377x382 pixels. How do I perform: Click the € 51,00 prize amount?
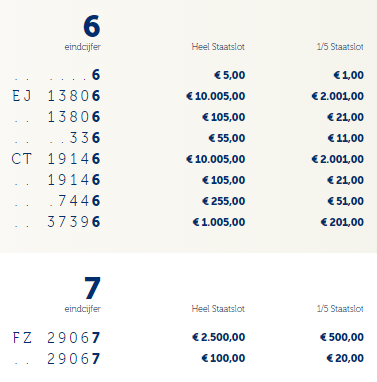pos(346,201)
